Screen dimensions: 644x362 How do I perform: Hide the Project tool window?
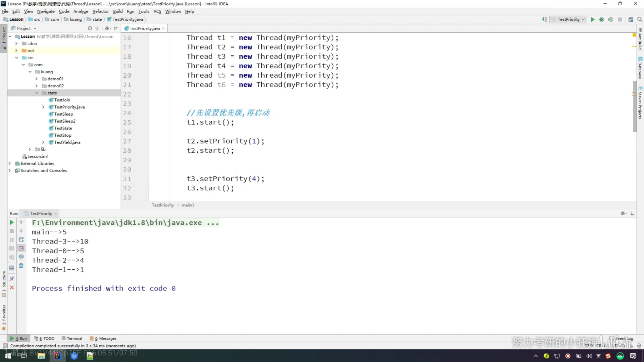click(116, 28)
